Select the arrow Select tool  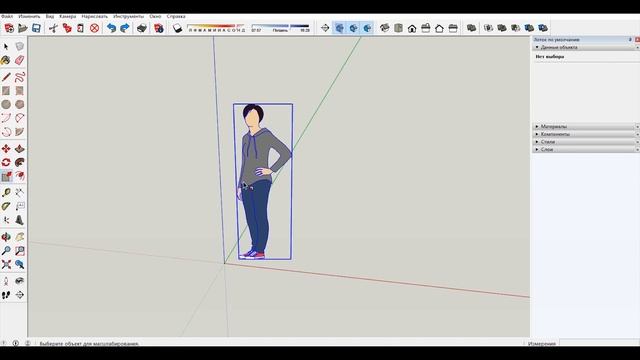[6, 47]
